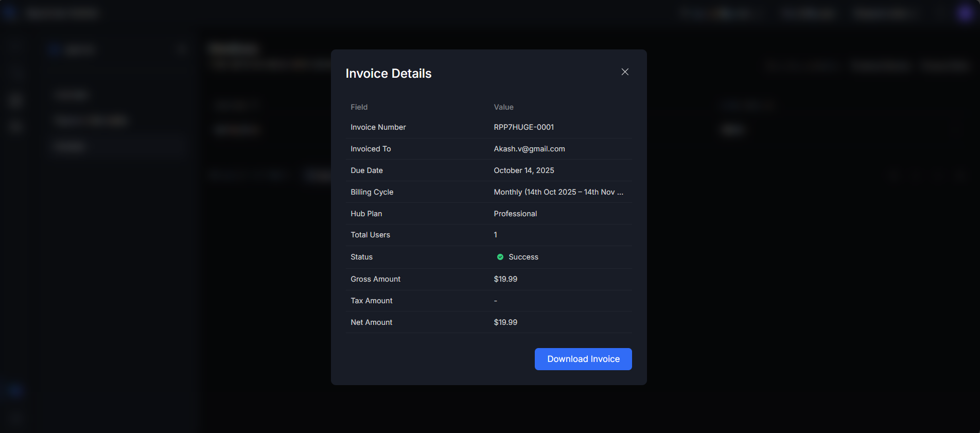This screenshot has height=433, width=980.
Task: Click the Tax Amount dash value
Action: (495, 301)
